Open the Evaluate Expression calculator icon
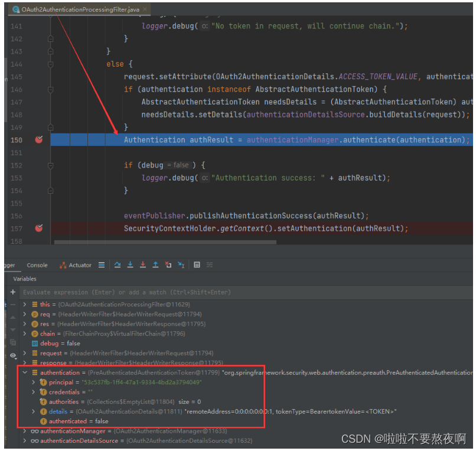The image size is (476, 451). click(197, 265)
